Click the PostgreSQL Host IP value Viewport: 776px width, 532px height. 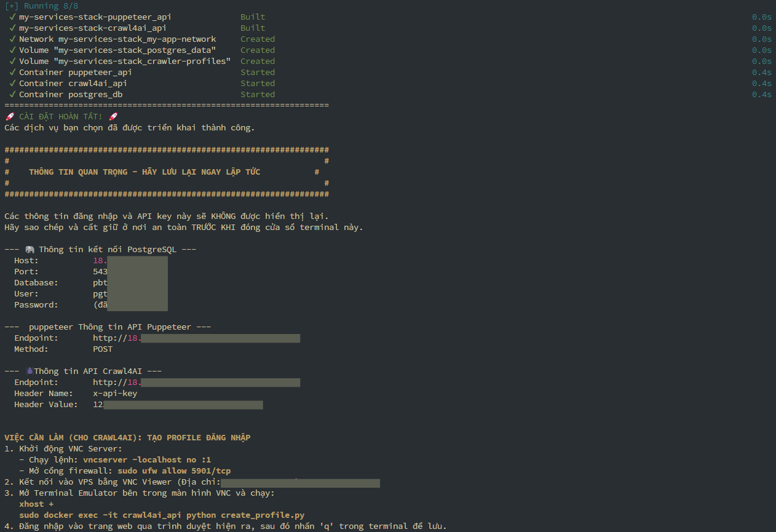click(x=130, y=261)
